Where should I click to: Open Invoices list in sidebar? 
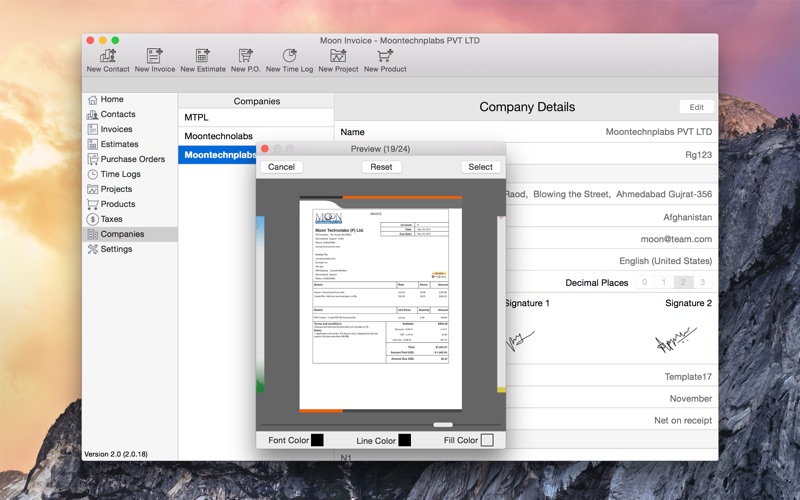click(116, 129)
